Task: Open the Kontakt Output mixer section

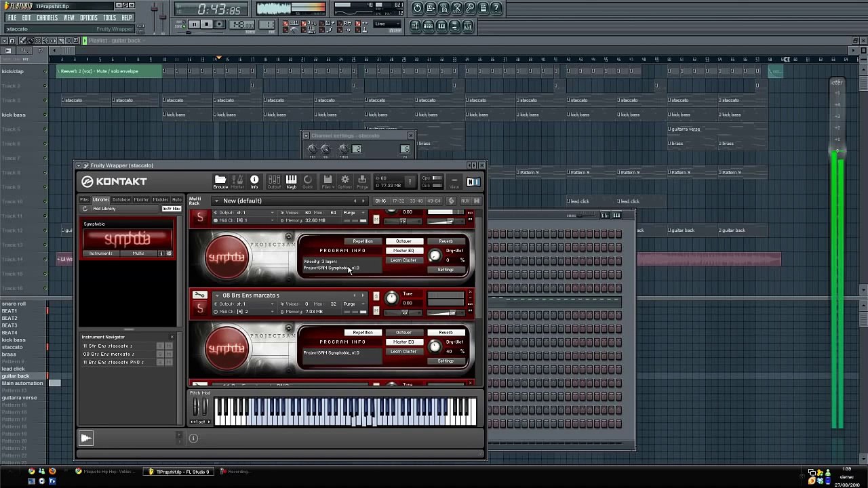Action: coord(274,182)
